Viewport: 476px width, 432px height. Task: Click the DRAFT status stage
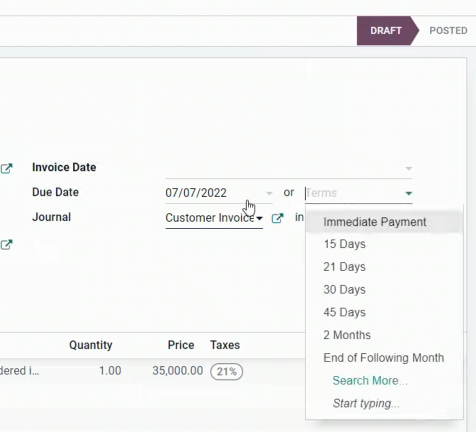(386, 31)
